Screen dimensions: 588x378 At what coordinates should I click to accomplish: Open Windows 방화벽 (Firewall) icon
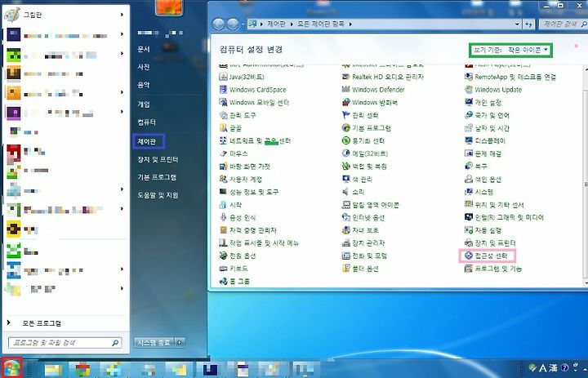pyautogui.click(x=345, y=102)
